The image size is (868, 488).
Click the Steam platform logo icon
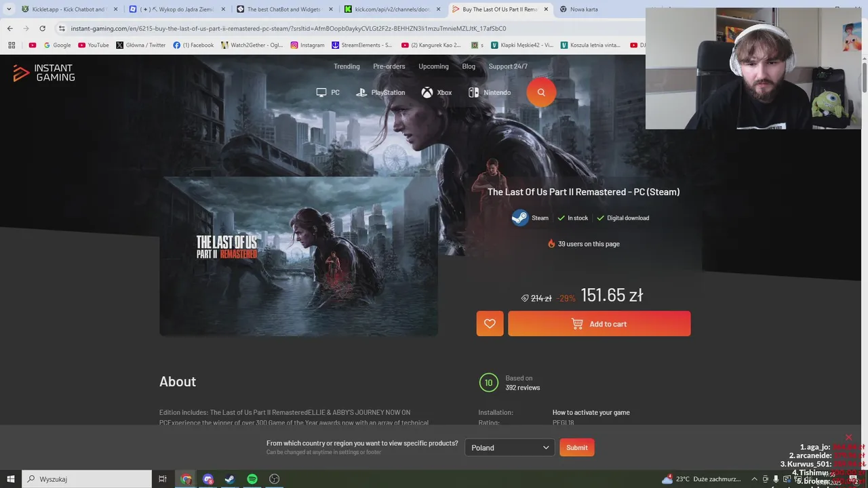520,218
